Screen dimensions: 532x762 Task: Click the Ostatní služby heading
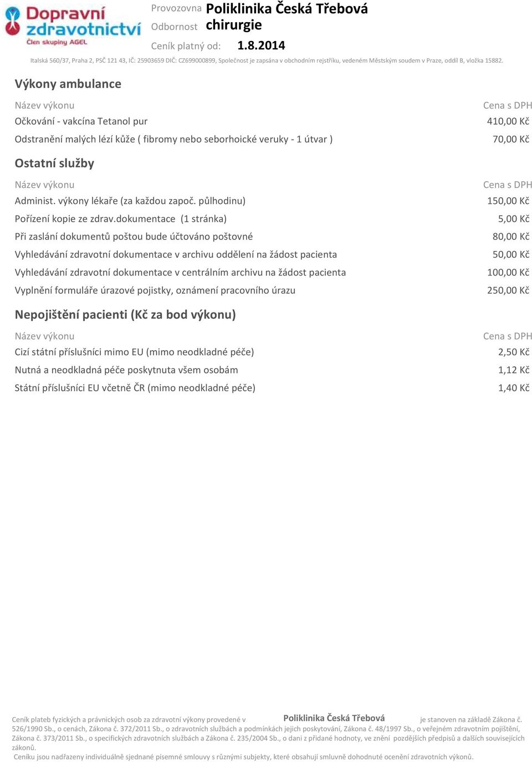pyautogui.click(x=54, y=163)
